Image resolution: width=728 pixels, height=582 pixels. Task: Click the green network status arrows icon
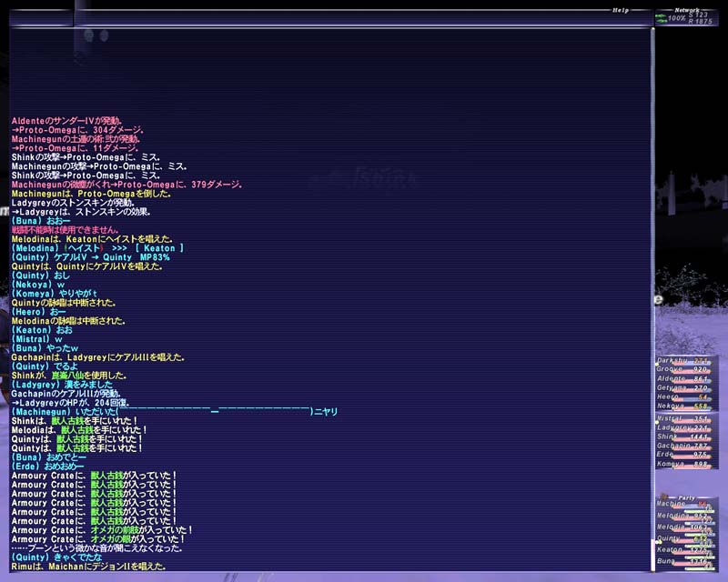click(x=662, y=18)
